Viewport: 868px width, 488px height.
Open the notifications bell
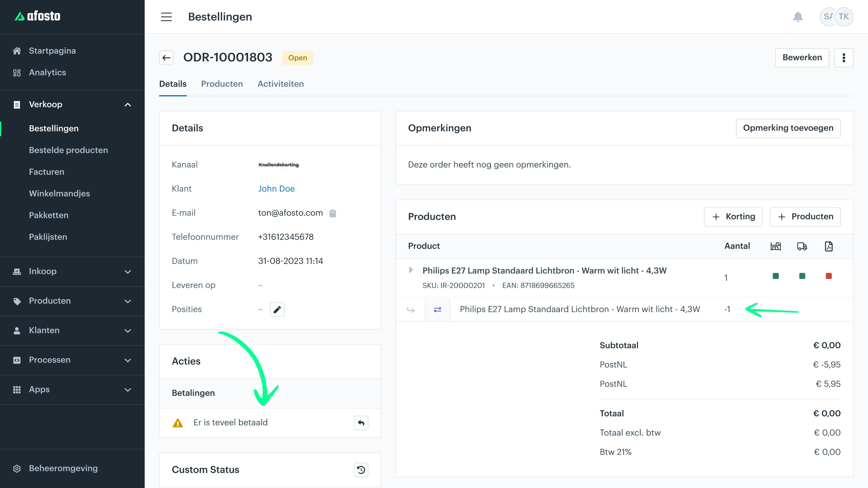(x=798, y=17)
